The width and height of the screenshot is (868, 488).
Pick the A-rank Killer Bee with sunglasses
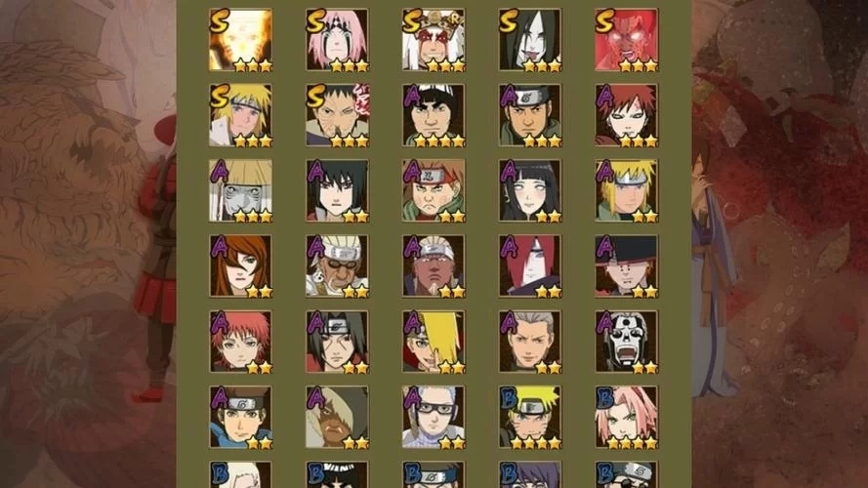click(337, 266)
